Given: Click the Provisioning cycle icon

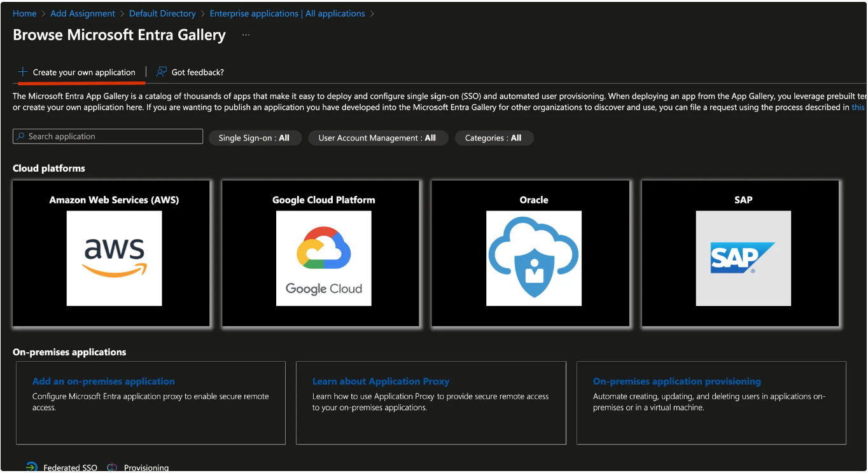Looking at the screenshot, I should [x=113, y=467].
